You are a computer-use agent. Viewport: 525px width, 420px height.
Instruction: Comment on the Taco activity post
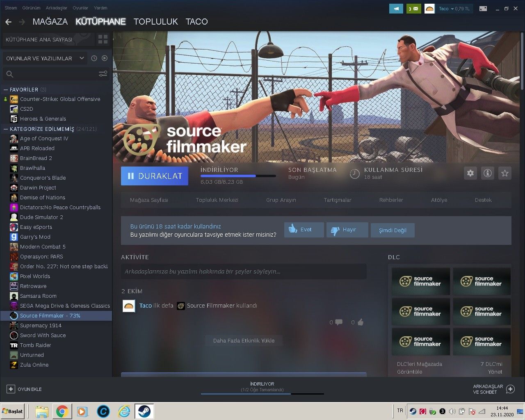[x=339, y=322]
